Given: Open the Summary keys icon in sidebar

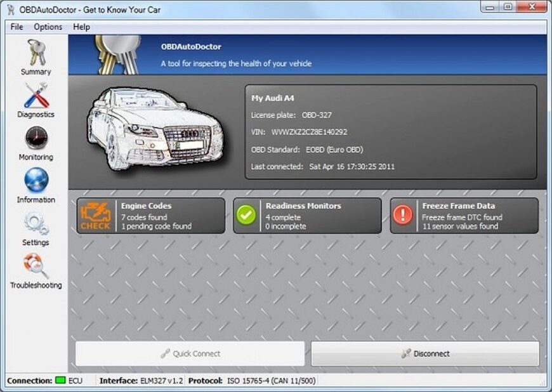Looking at the screenshot, I should coord(36,53).
